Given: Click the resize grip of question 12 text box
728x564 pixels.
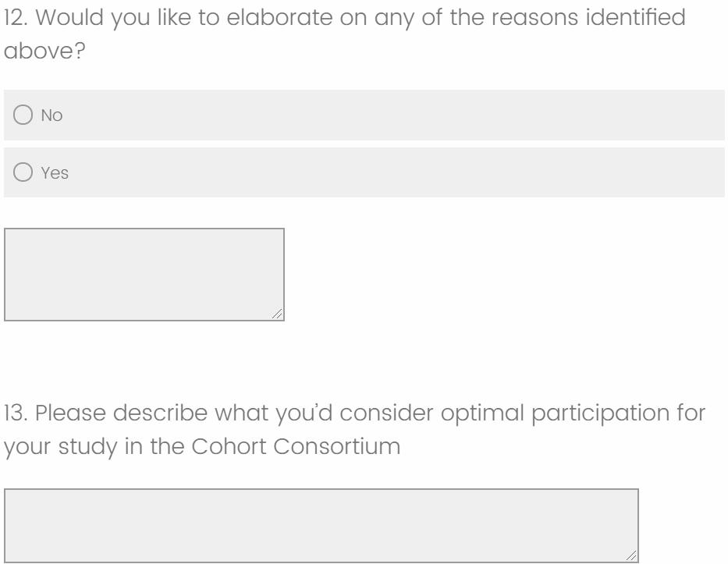Looking at the screenshot, I should (x=278, y=314).
